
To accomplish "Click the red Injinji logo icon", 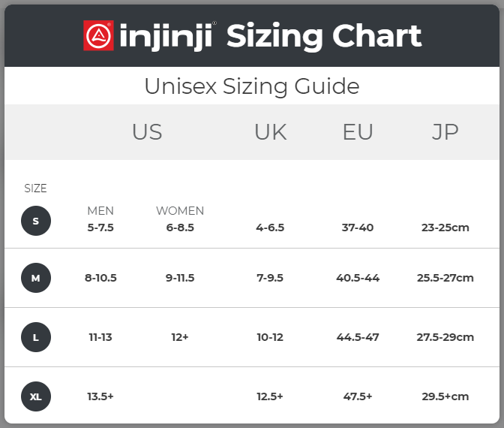I will click(98, 36).
